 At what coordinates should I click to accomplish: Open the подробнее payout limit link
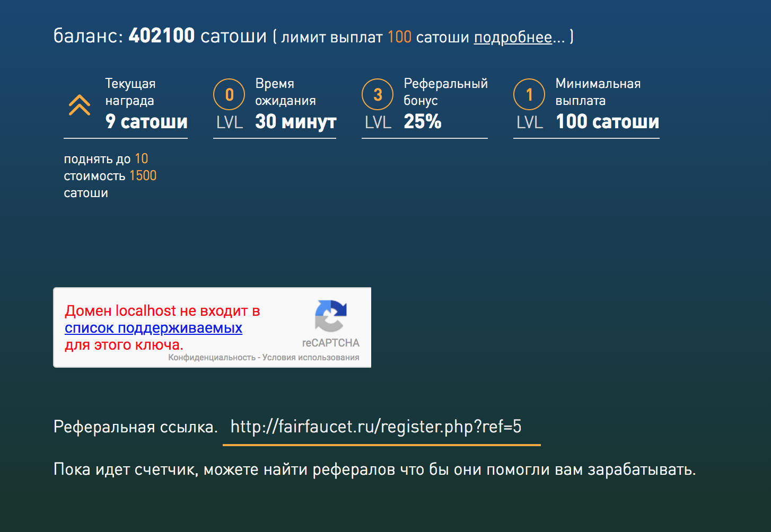(513, 37)
